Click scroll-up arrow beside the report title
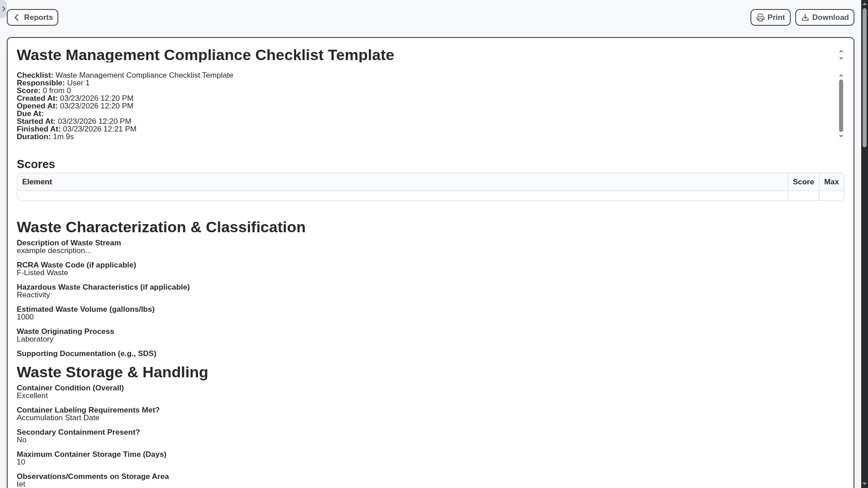 click(x=841, y=52)
